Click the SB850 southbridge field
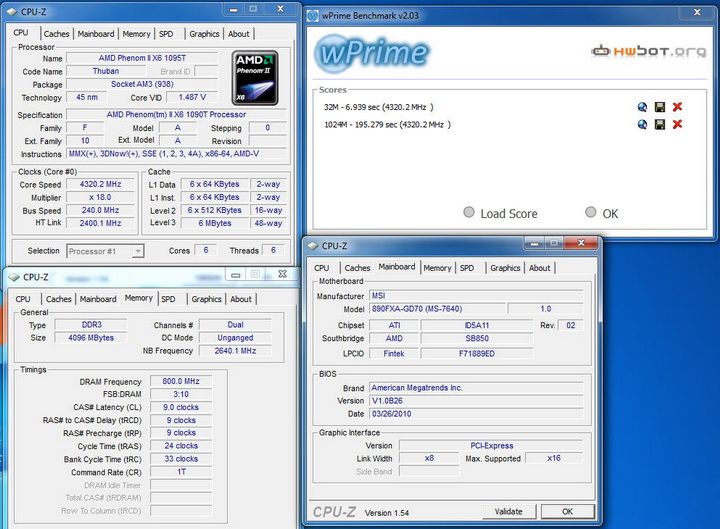The image size is (720, 529). [x=477, y=338]
